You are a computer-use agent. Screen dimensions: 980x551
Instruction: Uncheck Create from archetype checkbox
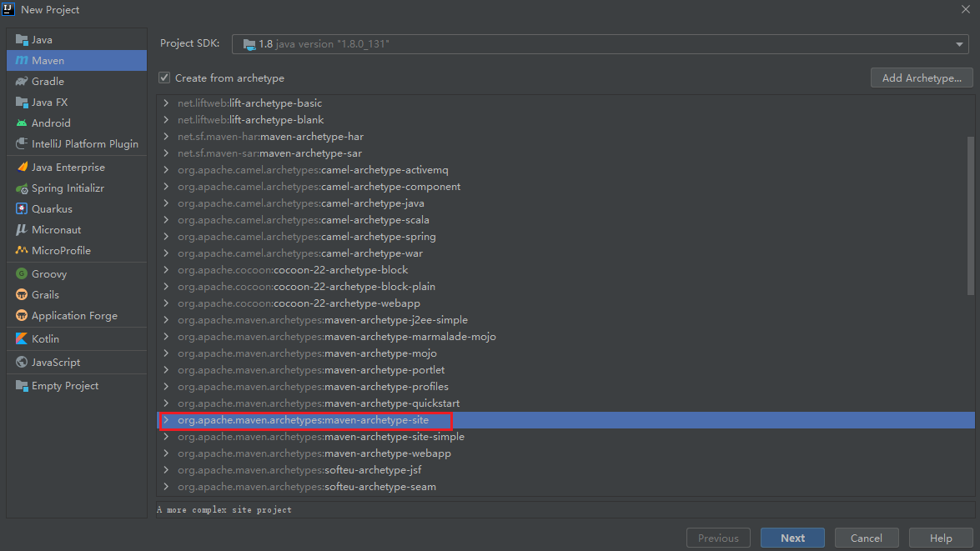pyautogui.click(x=164, y=78)
